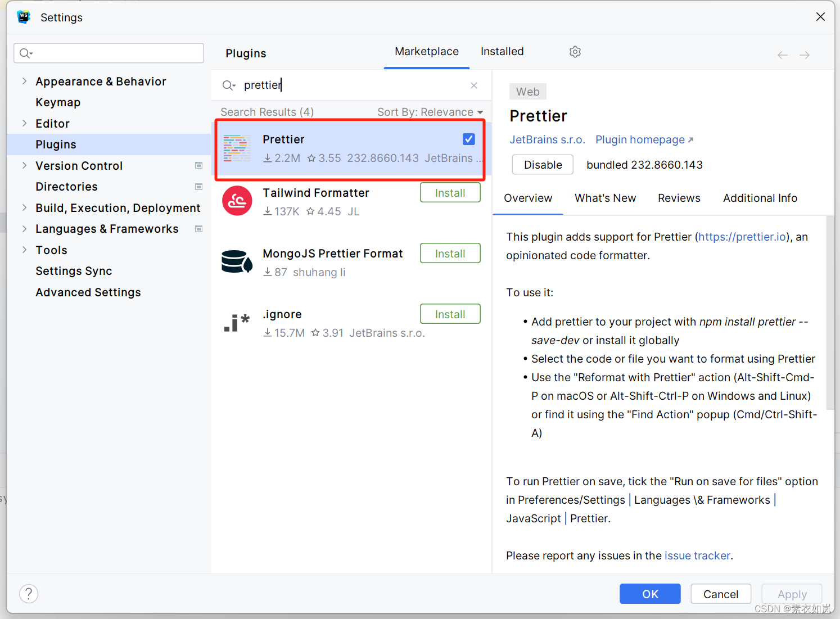Select the Tailwind Formatter result title
Image resolution: width=840 pixels, height=619 pixels.
coord(315,193)
